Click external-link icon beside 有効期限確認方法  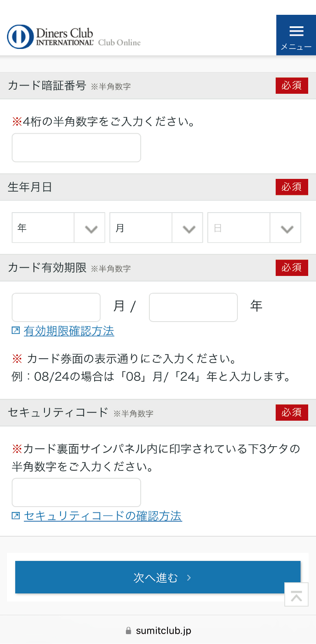click(16, 331)
